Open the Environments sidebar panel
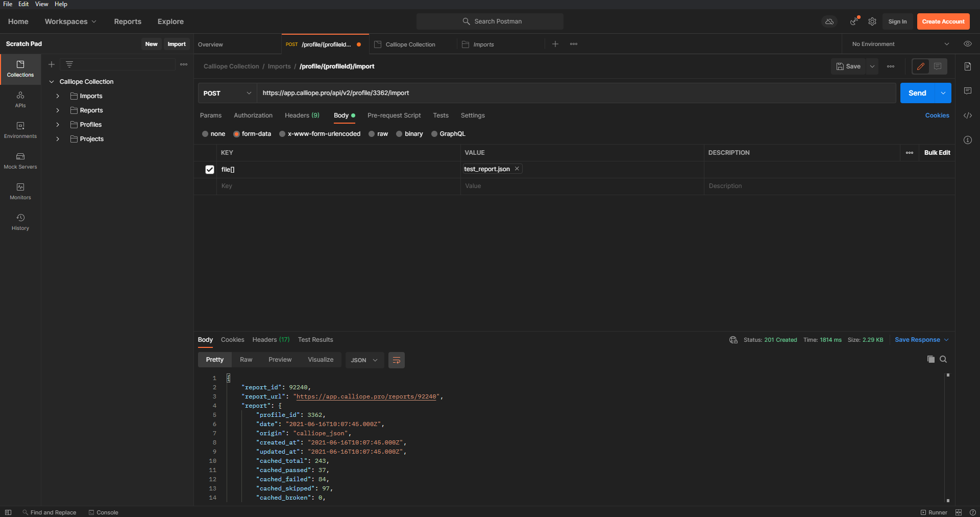The height and width of the screenshot is (517, 980). (20, 130)
